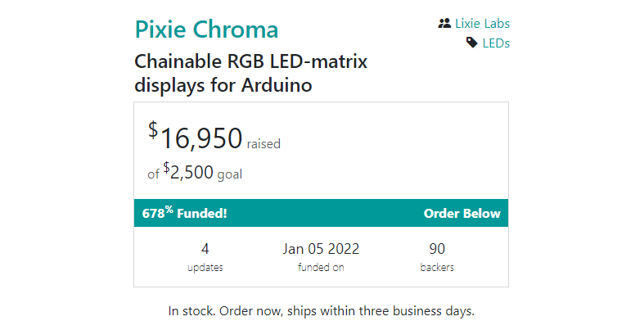Click the "backers" label under the 90

(x=437, y=268)
